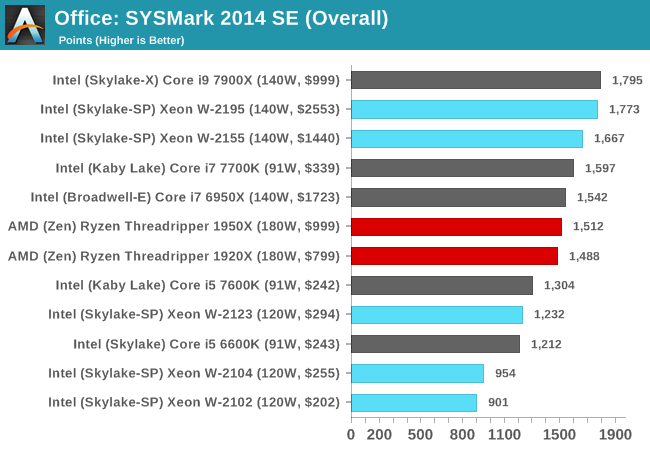Click the axis label 0
Screen dimensions: 650x450
tap(351, 435)
